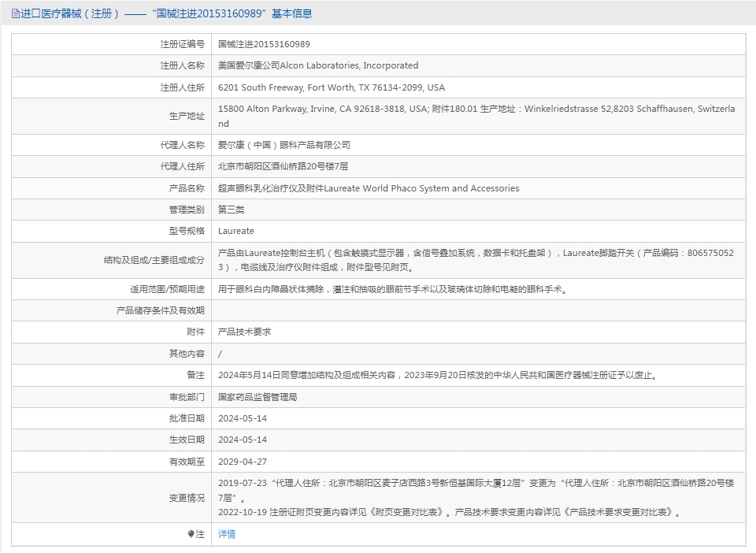Click the 产品名称 row label
Viewport: 756px width, 553px height.
[x=187, y=188]
